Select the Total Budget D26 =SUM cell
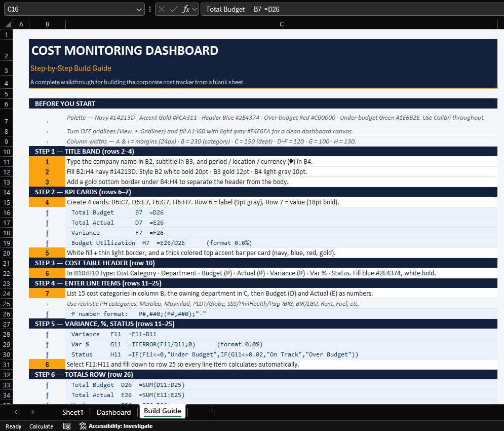 (282, 385)
